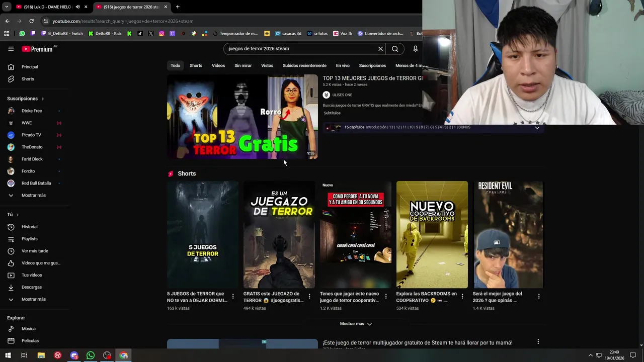Clear the search box with the X
644x362 pixels.
click(x=380, y=49)
